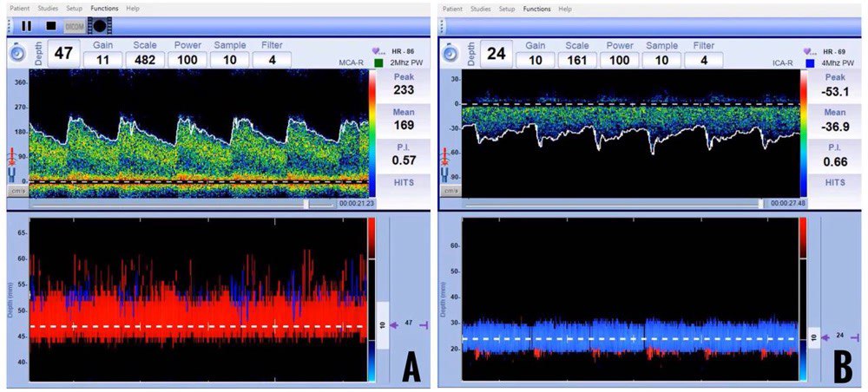The width and height of the screenshot is (868, 392).
Task: Click the Peak value -53.1
Action: [837, 91]
